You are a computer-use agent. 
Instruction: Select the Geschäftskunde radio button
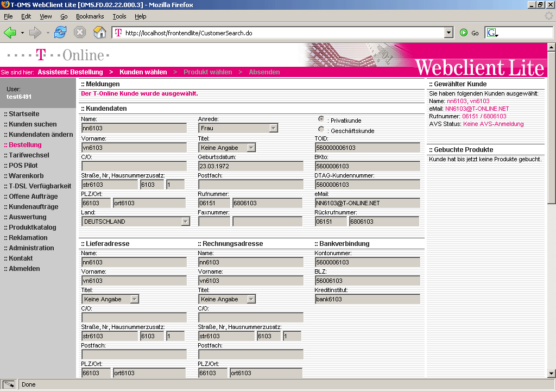coord(321,130)
